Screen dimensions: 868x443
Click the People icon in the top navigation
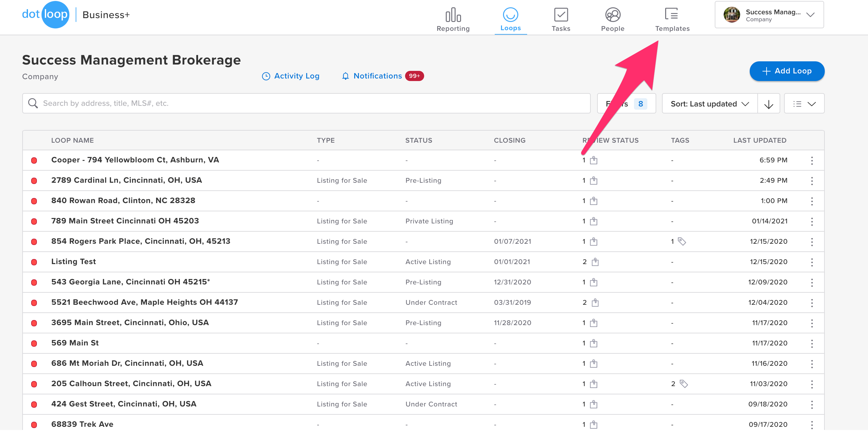[x=613, y=15]
